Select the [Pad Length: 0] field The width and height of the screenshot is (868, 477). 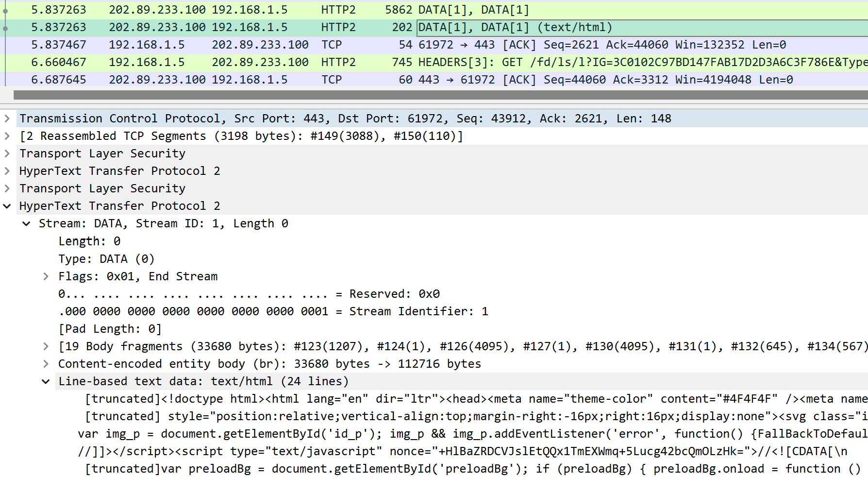[110, 329]
